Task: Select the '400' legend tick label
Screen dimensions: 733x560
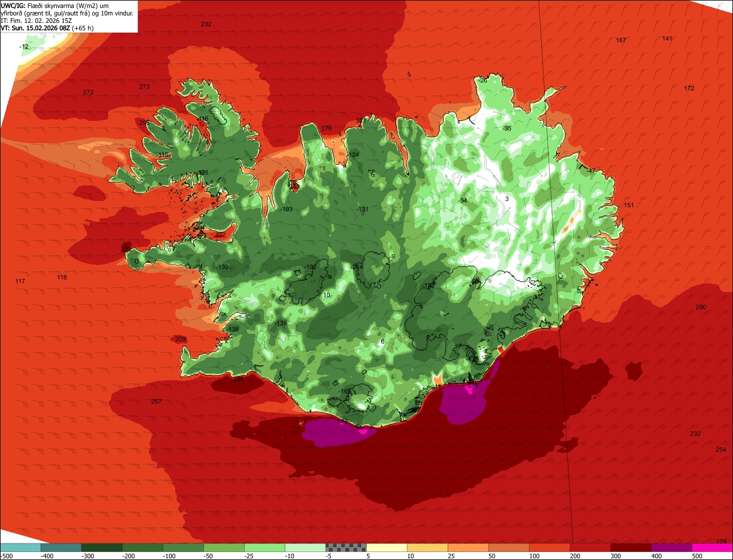Action: [656, 556]
